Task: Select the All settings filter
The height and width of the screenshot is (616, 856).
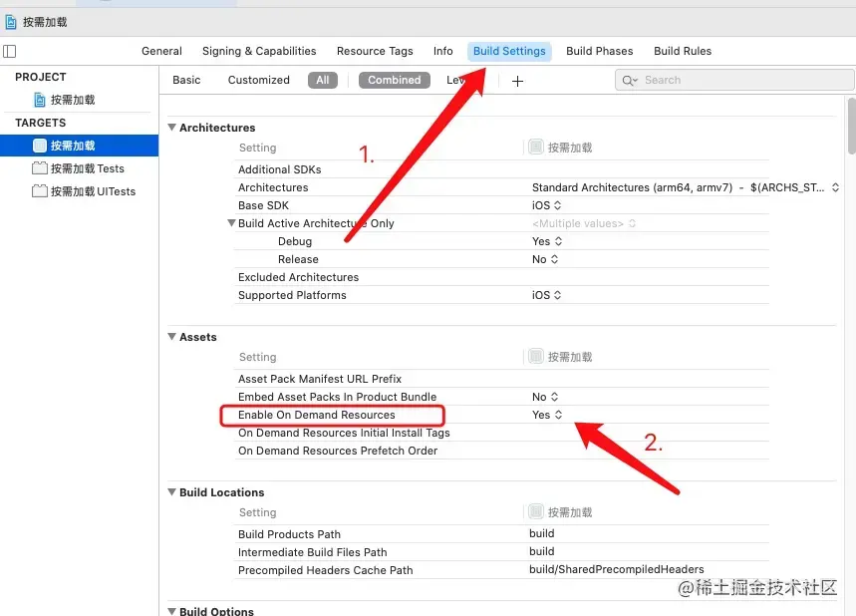Action: coord(323,80)
